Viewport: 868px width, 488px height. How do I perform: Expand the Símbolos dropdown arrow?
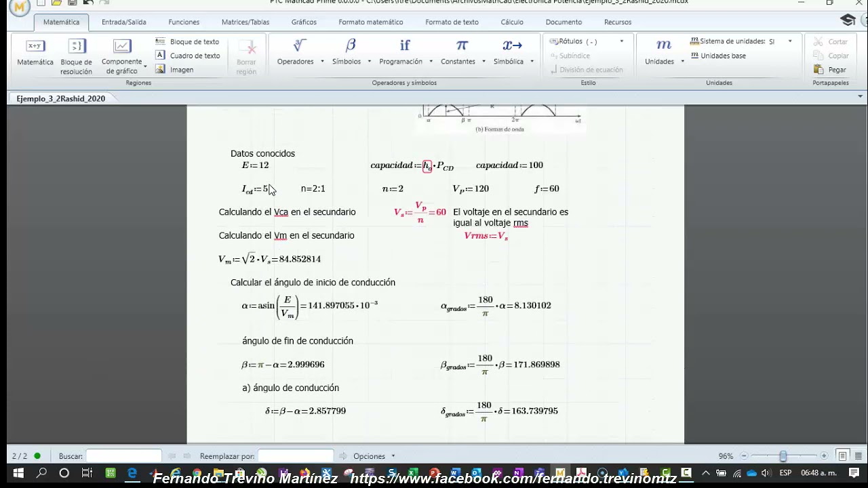coord(369,62)
